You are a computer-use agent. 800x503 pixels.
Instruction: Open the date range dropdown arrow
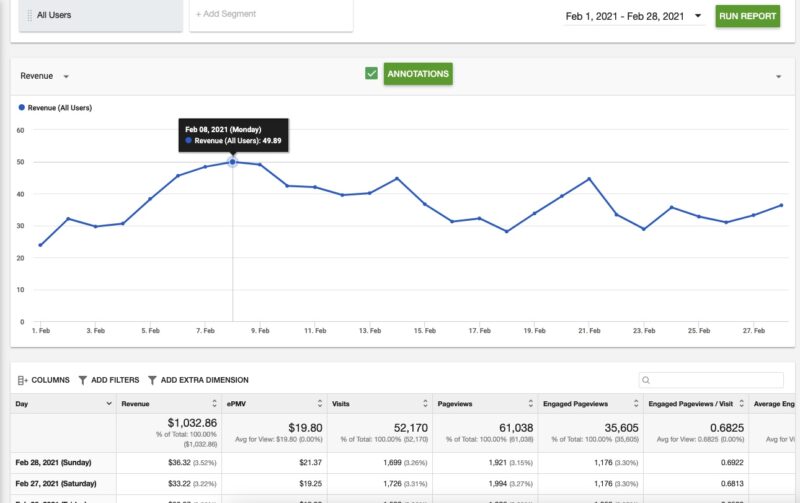pyautogui.click(x=697, y=16)
